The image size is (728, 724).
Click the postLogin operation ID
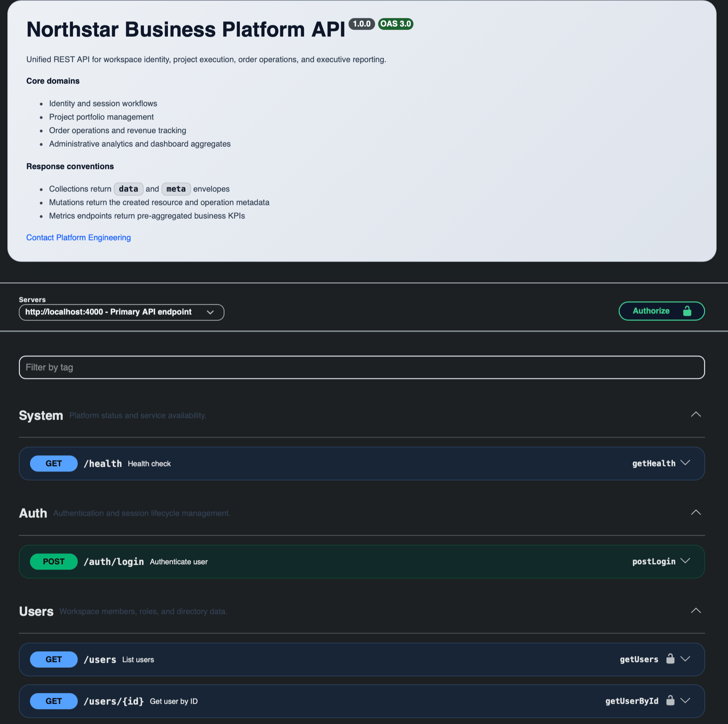tap(654, 561)
